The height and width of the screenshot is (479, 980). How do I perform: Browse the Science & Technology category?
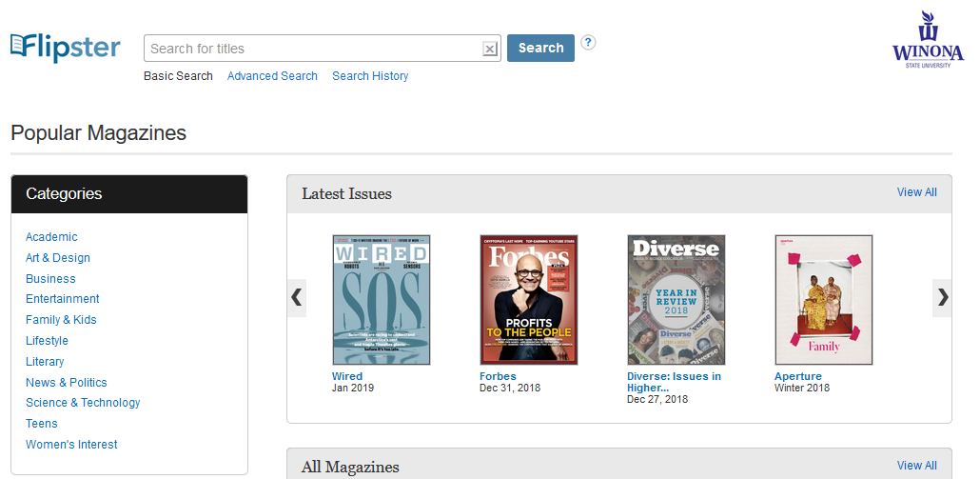click(x=83, y=403)
